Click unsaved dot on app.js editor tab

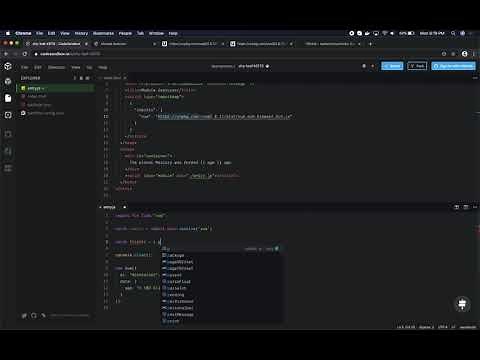coord(124,207)
